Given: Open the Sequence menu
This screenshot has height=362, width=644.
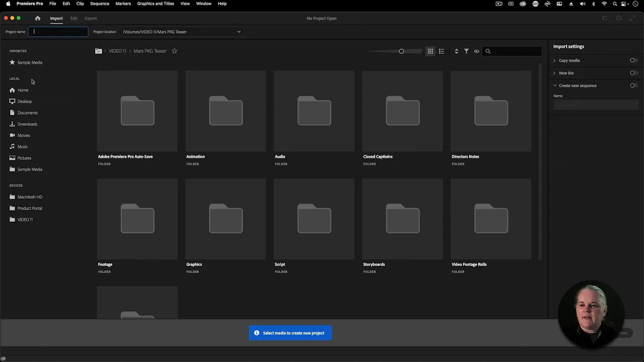Looking at the screenshot, I should [x=100, y=4].
